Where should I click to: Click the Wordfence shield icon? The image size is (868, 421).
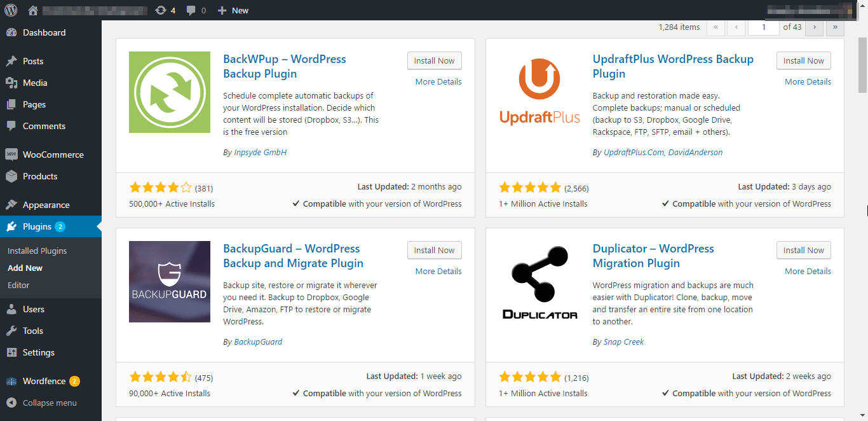click(x=11, y=381)
